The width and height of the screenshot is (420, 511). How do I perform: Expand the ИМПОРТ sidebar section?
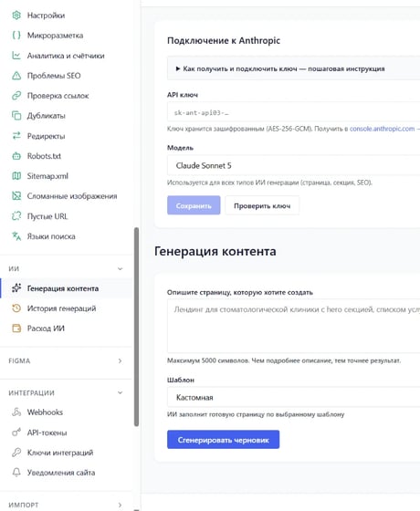(x=120, y=505)
